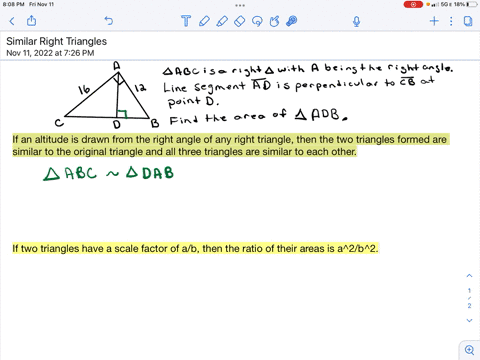Tap the highlighted altitude theorem text

point(231,145)
